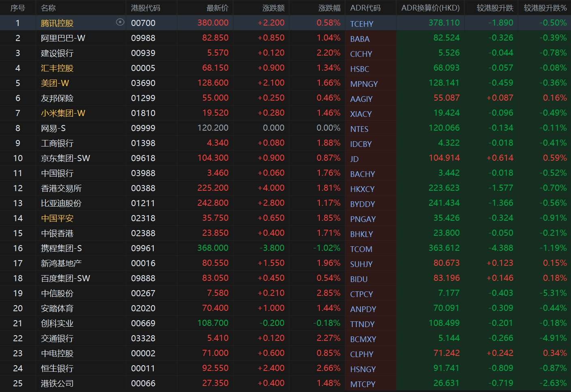Sort by the 名称 column header
571x392 pixels.
tap(48, 8)
